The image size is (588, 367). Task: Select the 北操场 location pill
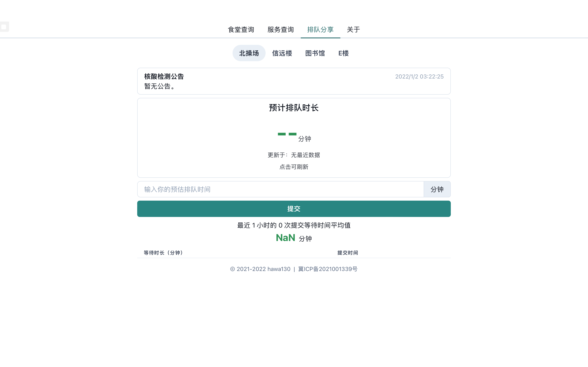(x=249, y=53)
